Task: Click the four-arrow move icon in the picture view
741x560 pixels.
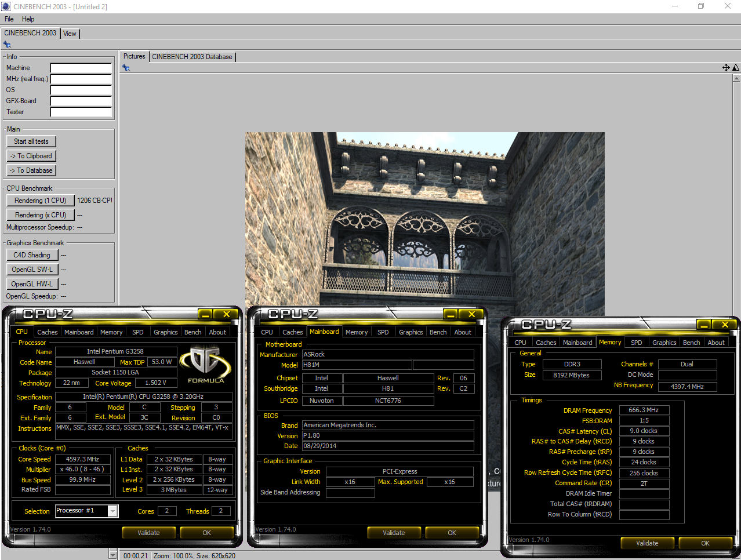Action: click(x=726, y=68)
